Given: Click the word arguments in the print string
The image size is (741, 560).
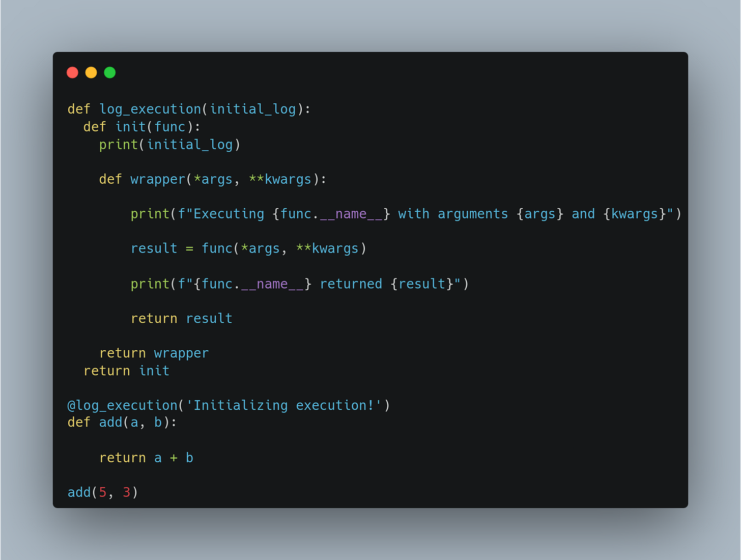Looking at the screenshot, I should point(473,214).
